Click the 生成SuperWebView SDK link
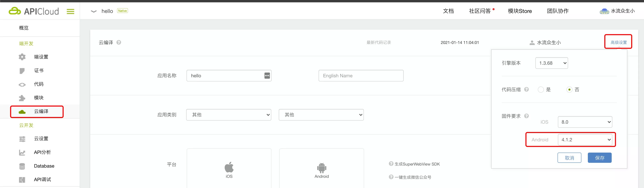Screen dimensions: 644x188 pyautogui.click(x=417, y=164)
